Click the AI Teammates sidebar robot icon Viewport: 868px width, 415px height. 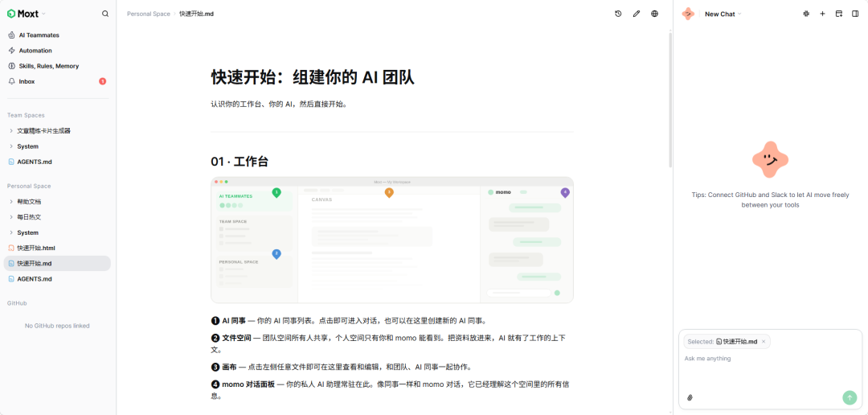pos(11,35)
